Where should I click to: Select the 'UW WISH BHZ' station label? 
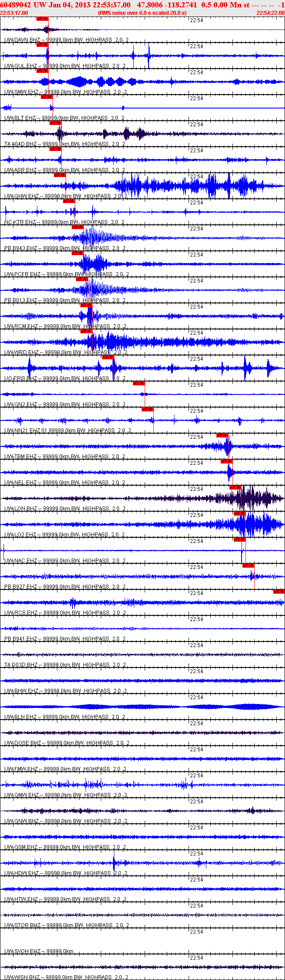tap(22, 977)
